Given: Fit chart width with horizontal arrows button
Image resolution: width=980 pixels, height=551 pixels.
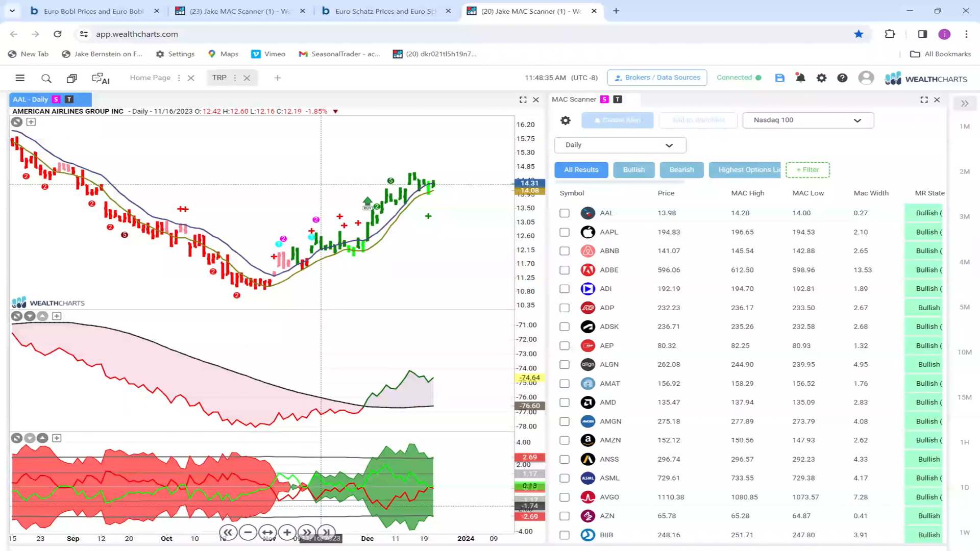Looking at the screenshot, I should pyautogui.click(x=267, y=533).
